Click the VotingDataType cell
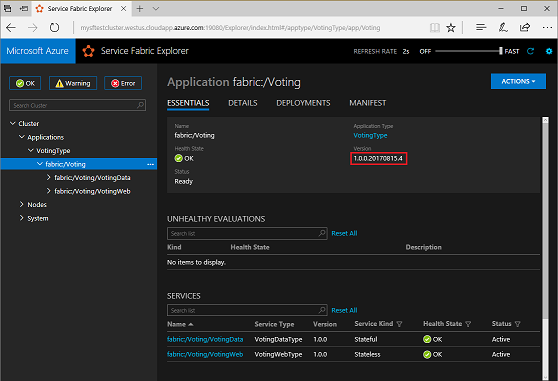Screen dimensions: 558x381 (278, 339)
